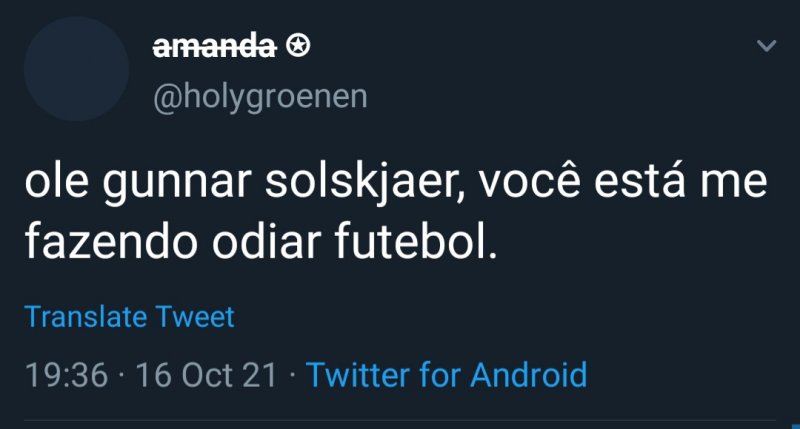Open the Twitter for Android source link

446,375
